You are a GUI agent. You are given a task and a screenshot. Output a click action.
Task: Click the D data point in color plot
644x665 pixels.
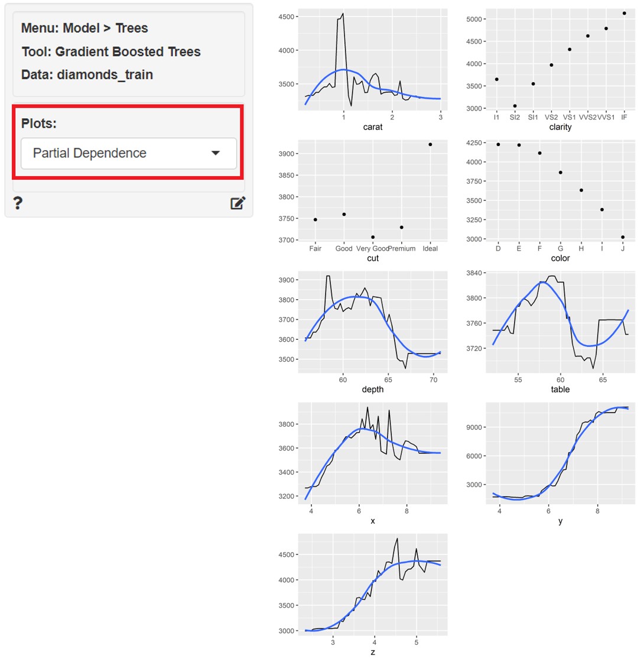498,144
